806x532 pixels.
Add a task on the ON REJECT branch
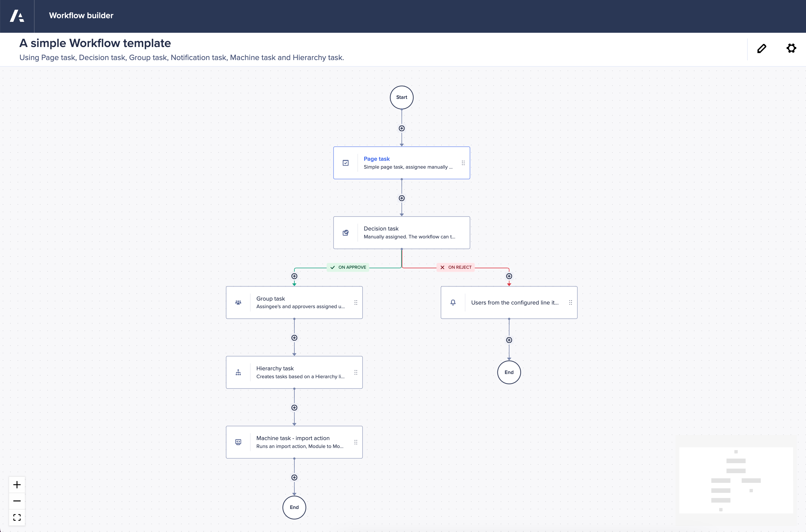coord(509,276)
